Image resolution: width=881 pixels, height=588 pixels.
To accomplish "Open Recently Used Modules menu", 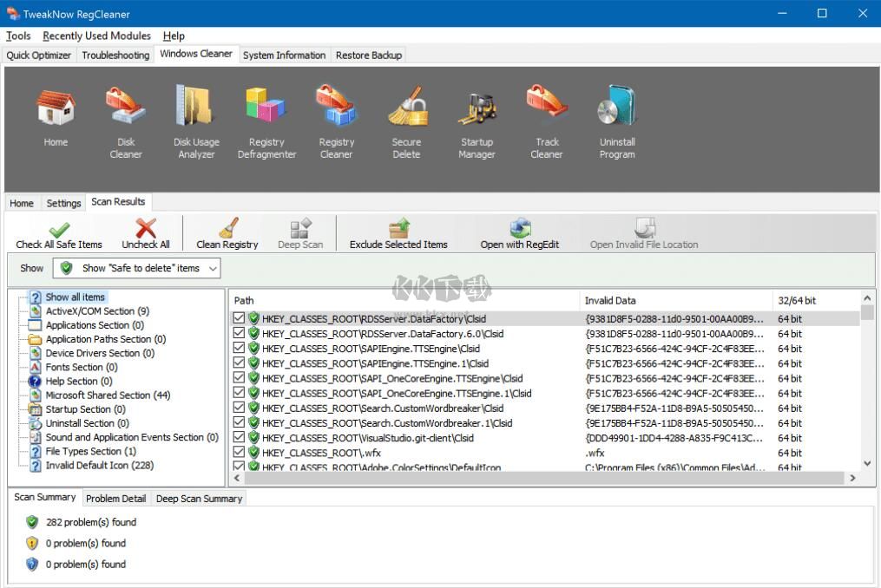I will click(x=96, y=36).
